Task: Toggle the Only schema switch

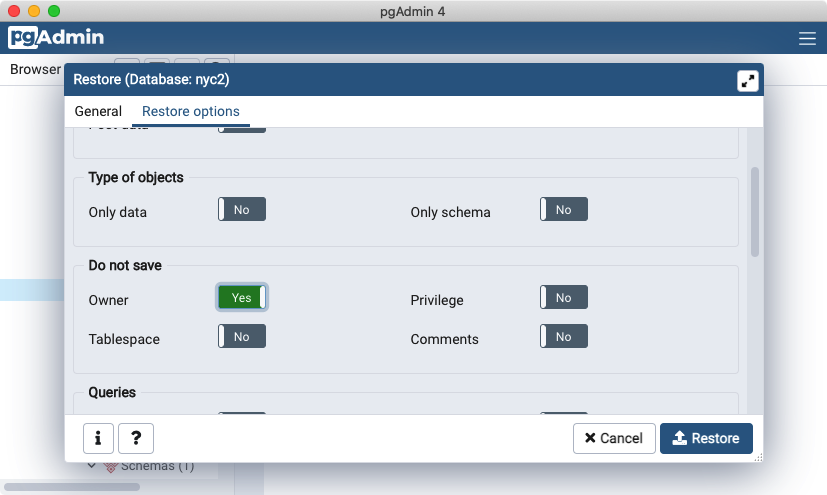Action: [564, 210]
